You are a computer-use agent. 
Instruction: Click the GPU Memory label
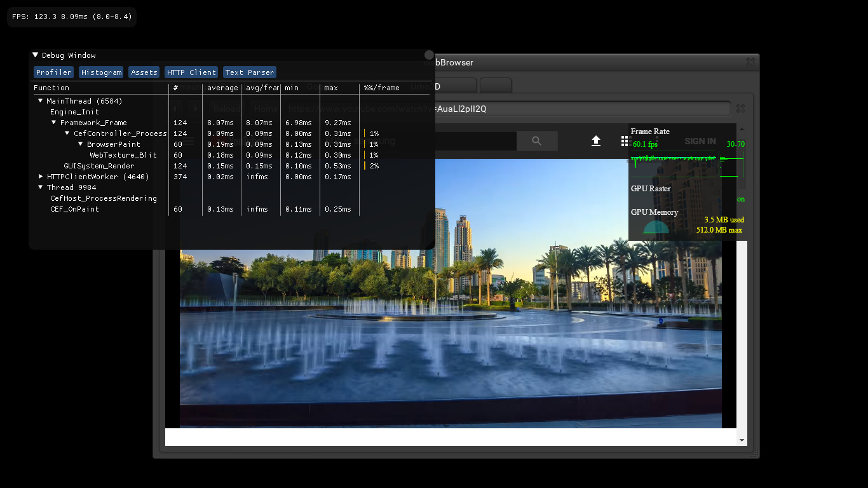click(654, 212)
